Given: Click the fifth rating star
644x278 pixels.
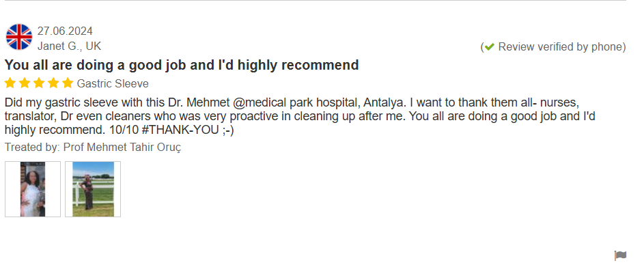Looking at the screenshot, I should click(67, 83).
